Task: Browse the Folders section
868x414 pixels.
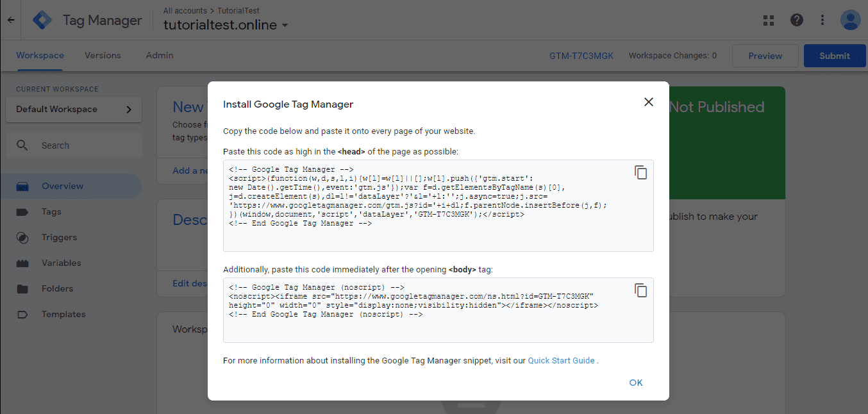Action: [56, 288]
